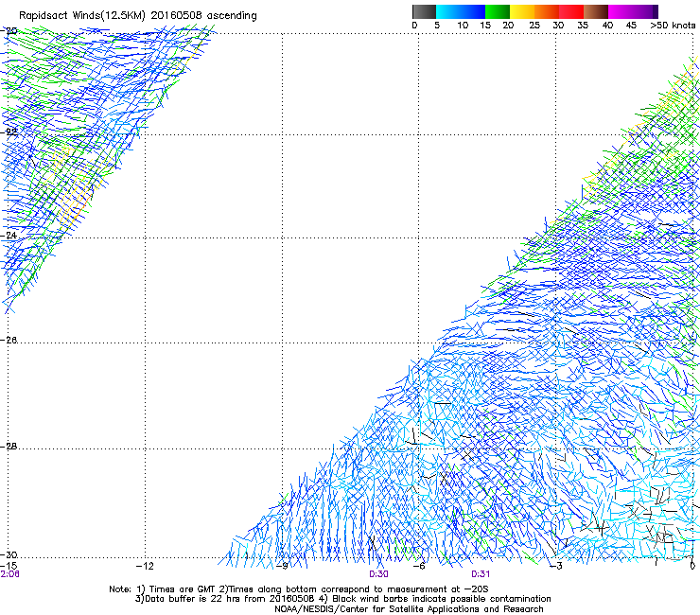Click the "-30" latitude axis label
The width and height of the screenshot is (700, 615).
(x=9, y=554)
